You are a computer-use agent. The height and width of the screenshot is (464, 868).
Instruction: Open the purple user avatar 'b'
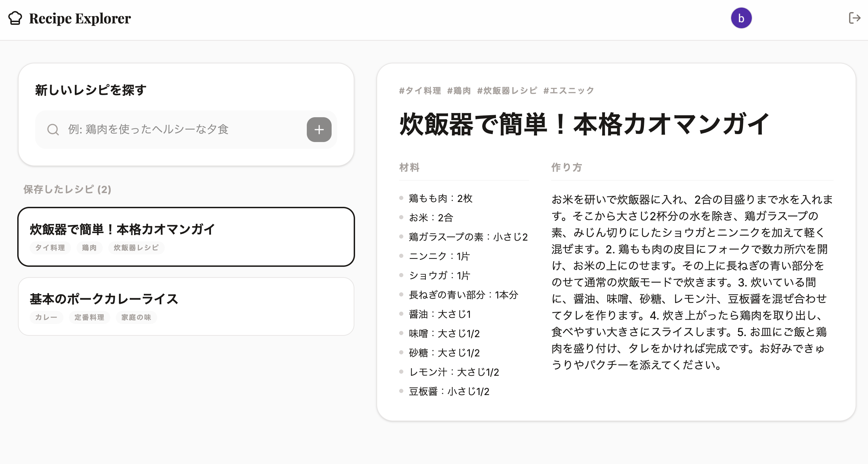click(741, 18)
